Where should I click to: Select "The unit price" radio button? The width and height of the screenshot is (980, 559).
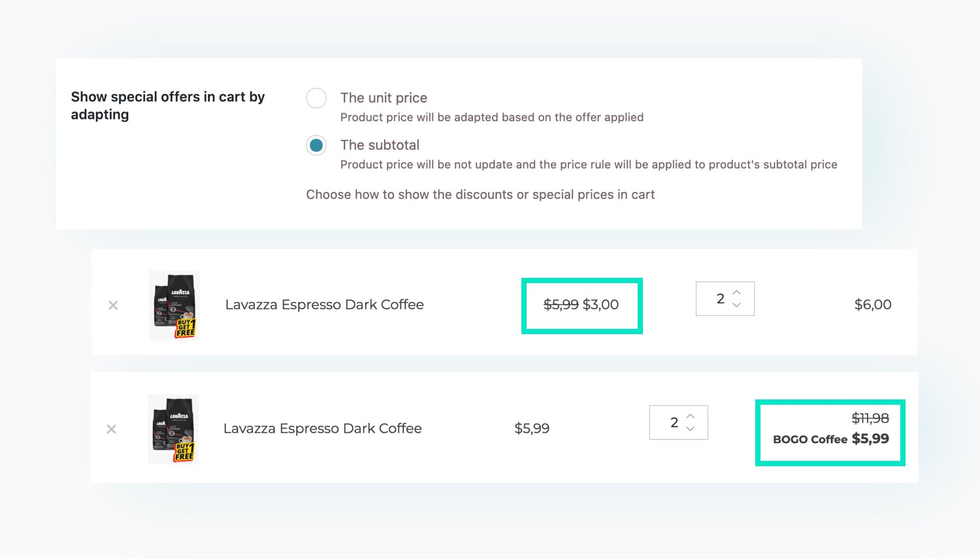click(316, 98)
